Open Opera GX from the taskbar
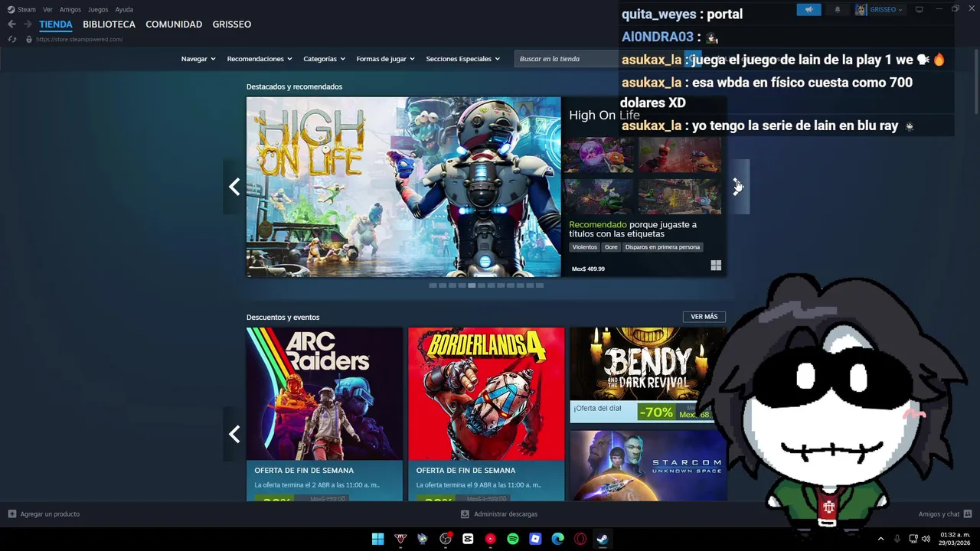 coord(580,539)
